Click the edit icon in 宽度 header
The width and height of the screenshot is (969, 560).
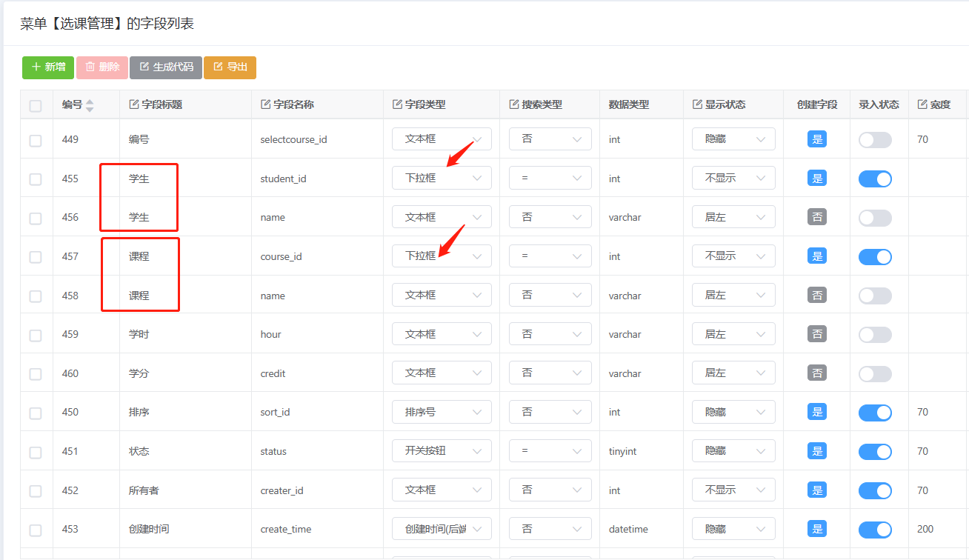(922, 104)
